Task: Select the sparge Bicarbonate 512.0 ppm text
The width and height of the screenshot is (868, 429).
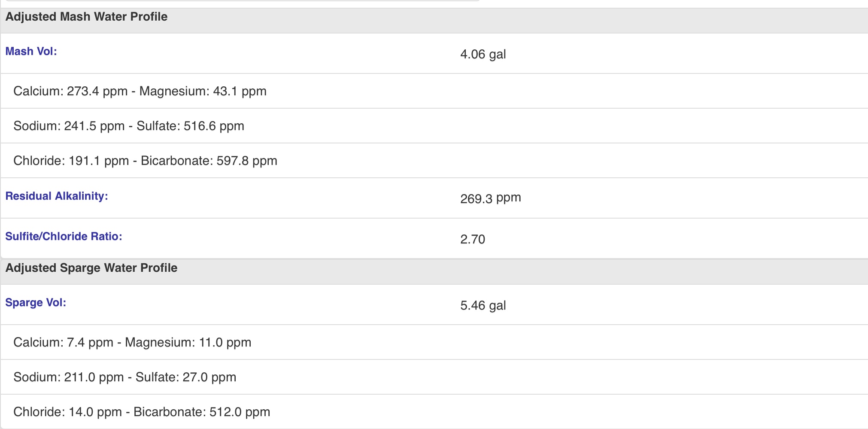Action: [x=202, y=412]
